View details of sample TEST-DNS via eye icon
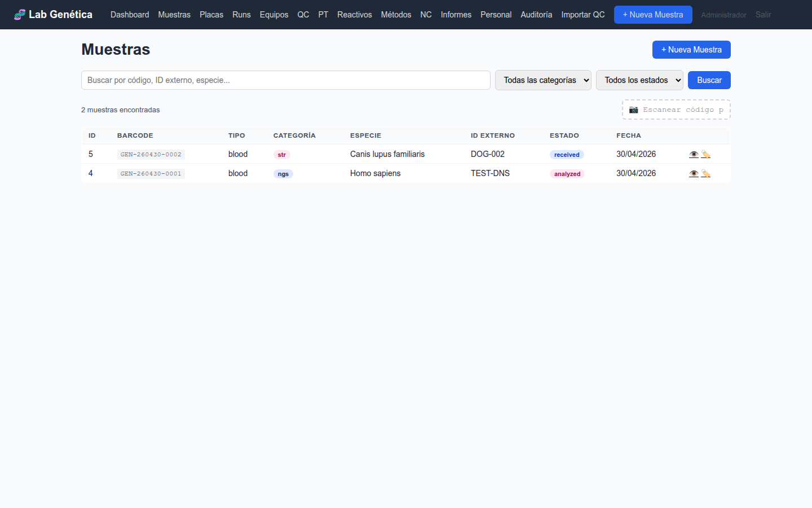The image size is (812, 508). point(694,173)
